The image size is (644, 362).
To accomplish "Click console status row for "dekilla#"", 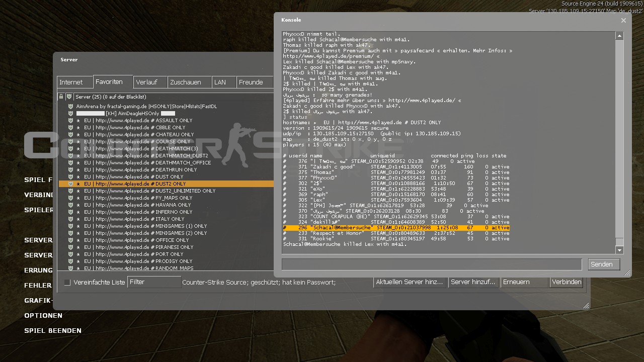I will [396, 222].
